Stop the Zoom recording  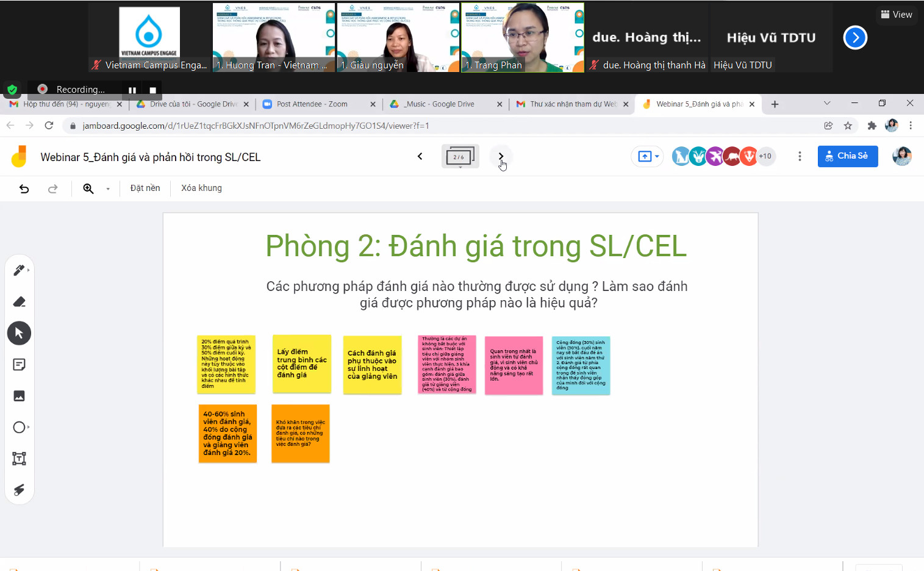click(x=152, y=90)
